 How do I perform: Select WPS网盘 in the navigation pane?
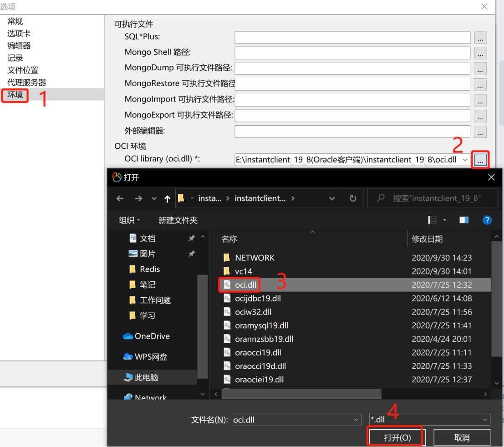[151, 357]
